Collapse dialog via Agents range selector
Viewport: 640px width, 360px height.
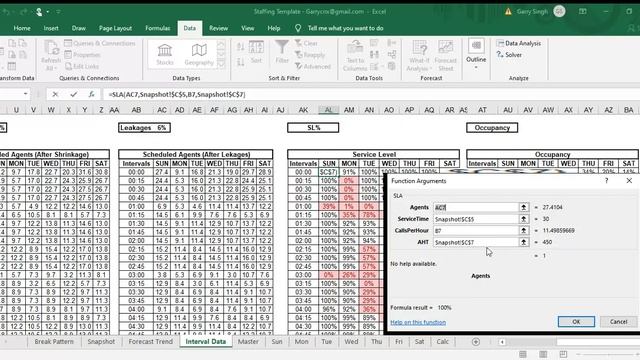point(524,207)
